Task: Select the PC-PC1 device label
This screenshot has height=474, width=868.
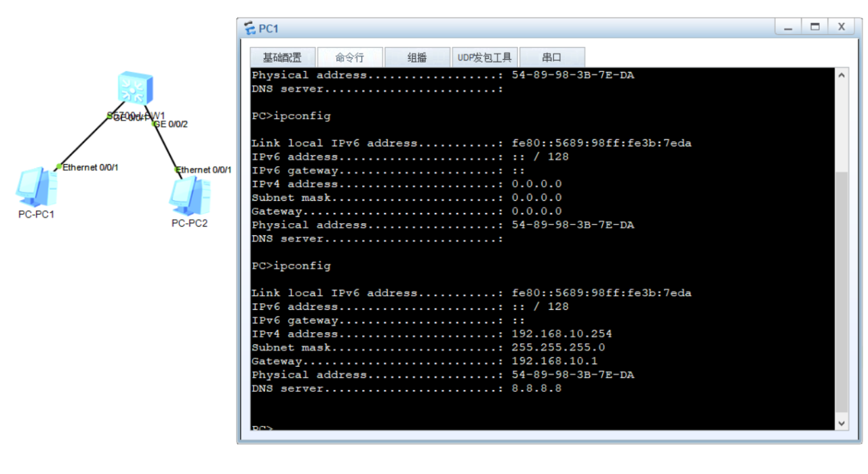Action: tap(37, 214)
